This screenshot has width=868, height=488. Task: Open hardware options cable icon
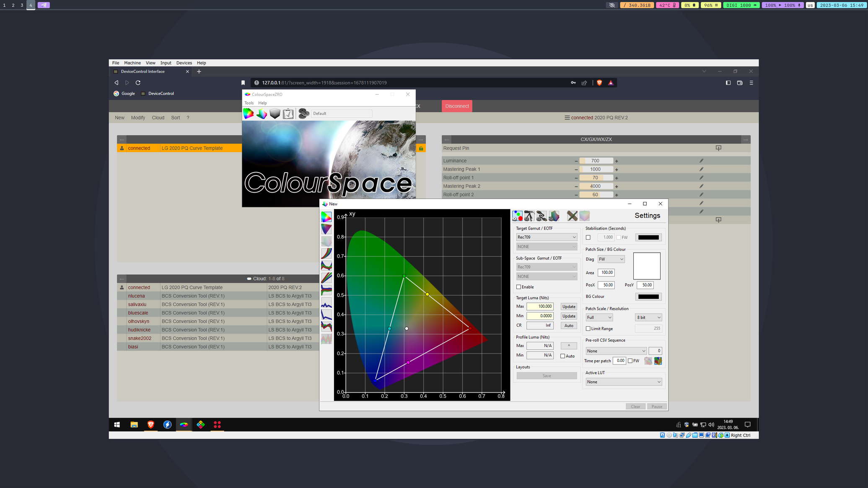(x=542, y=216)
